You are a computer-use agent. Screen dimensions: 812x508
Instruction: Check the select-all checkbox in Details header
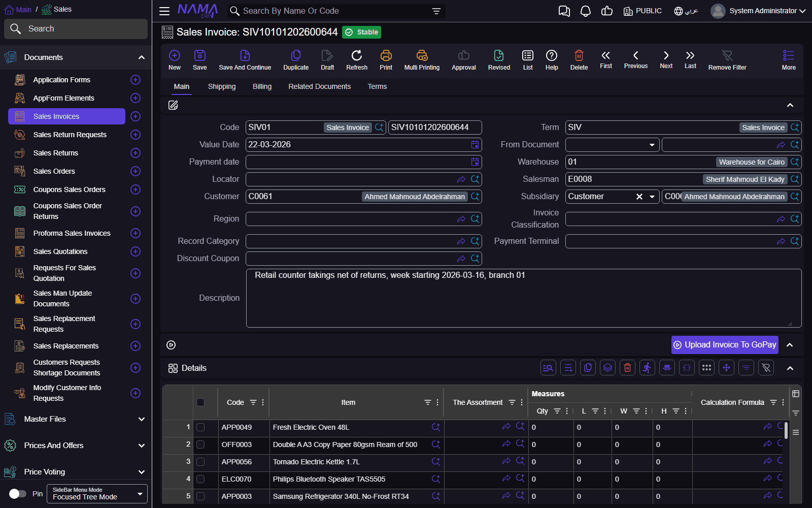(x=200, y=402)
